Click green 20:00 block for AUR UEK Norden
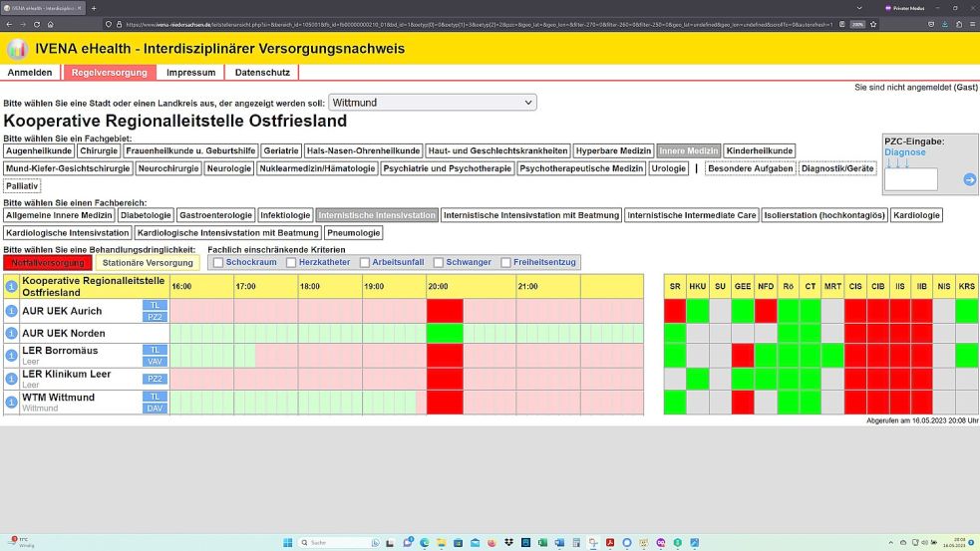 coord(445,333)
